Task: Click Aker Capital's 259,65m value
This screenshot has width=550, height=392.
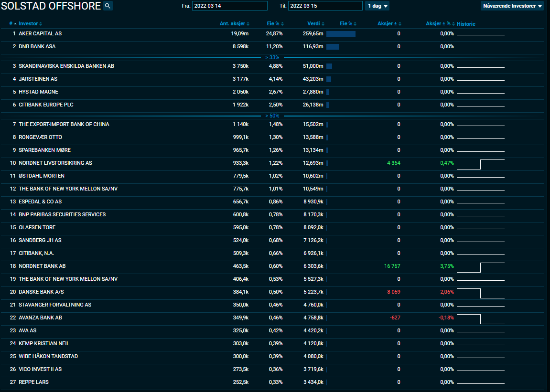Action: click(x=313, y=33)
